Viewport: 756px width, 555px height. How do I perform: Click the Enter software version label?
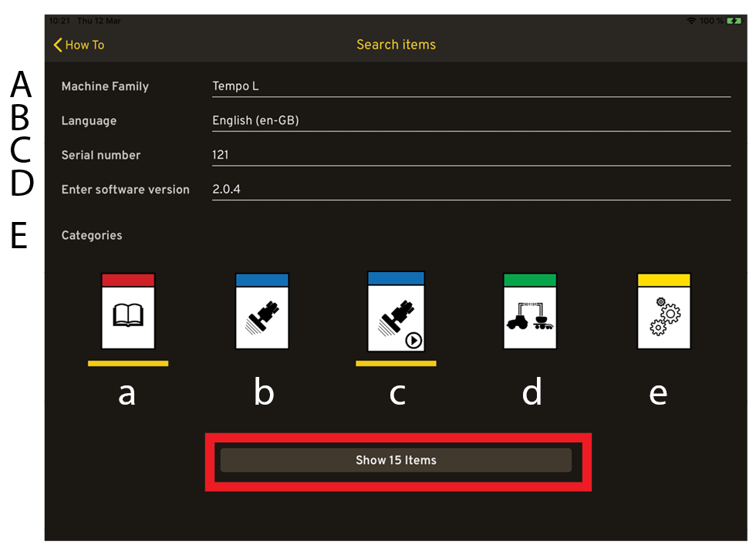pyautogui.click(x=126, y=190)
